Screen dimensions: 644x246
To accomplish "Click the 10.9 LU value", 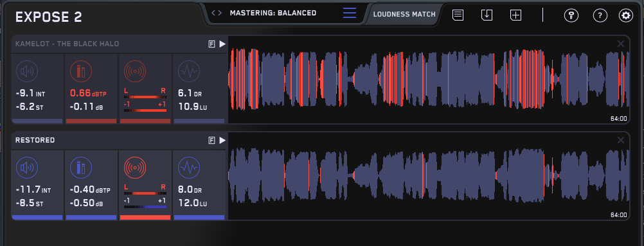I will [x=193, y=107].
